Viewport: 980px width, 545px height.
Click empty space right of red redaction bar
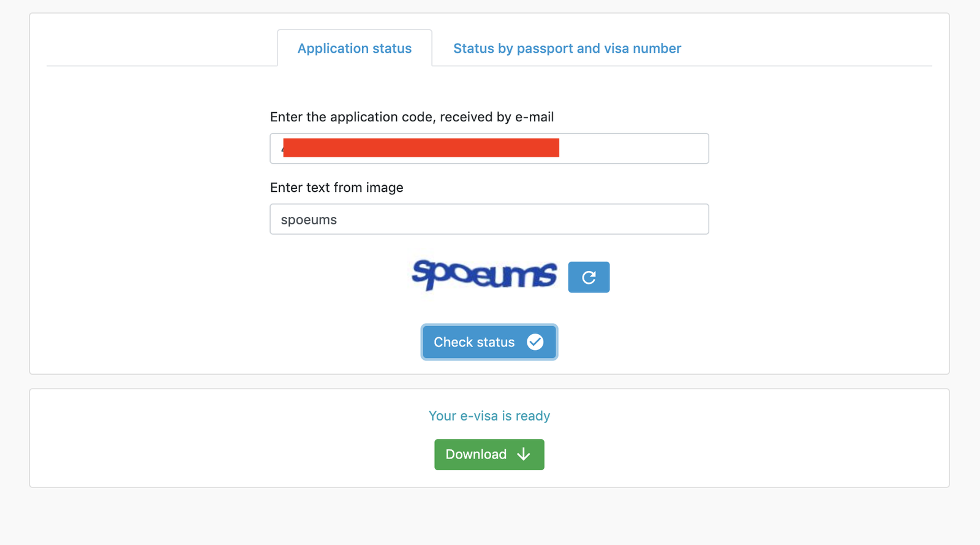pyautogui.click(x=633, y=148)
